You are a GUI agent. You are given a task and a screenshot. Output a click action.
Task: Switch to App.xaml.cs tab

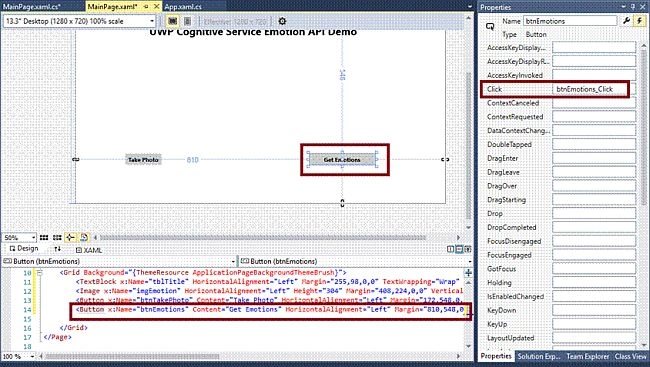click(183, 7)
